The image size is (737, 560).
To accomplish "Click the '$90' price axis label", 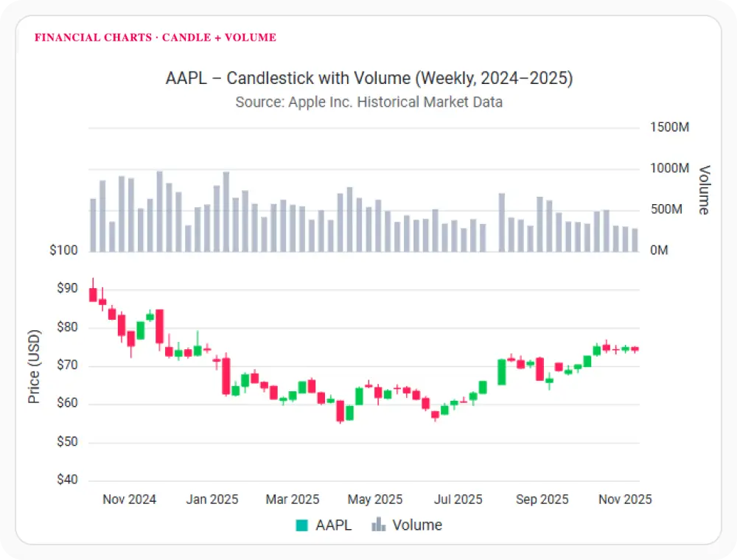I will click(x=67, y=288).
